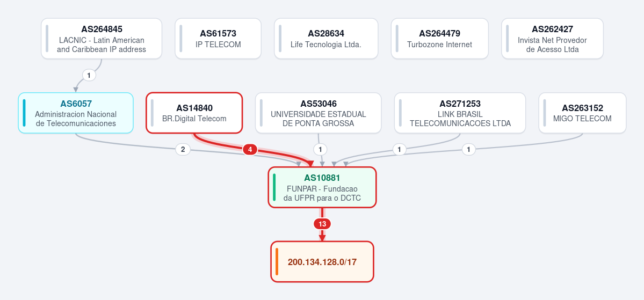Viewport: 644px width, 300px height.
Task: Click the AS61573 IP TELECOM node
Action: point(218,39)
